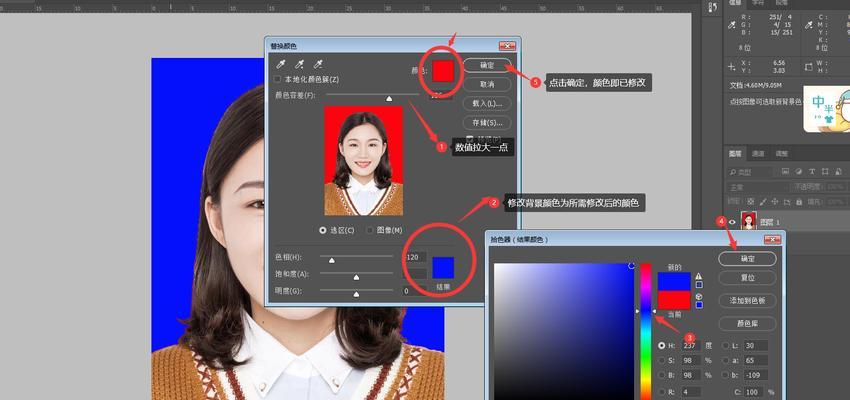Switch to the 信息 panel tab
The image size is (850, 400).
[x=735, y=3]
